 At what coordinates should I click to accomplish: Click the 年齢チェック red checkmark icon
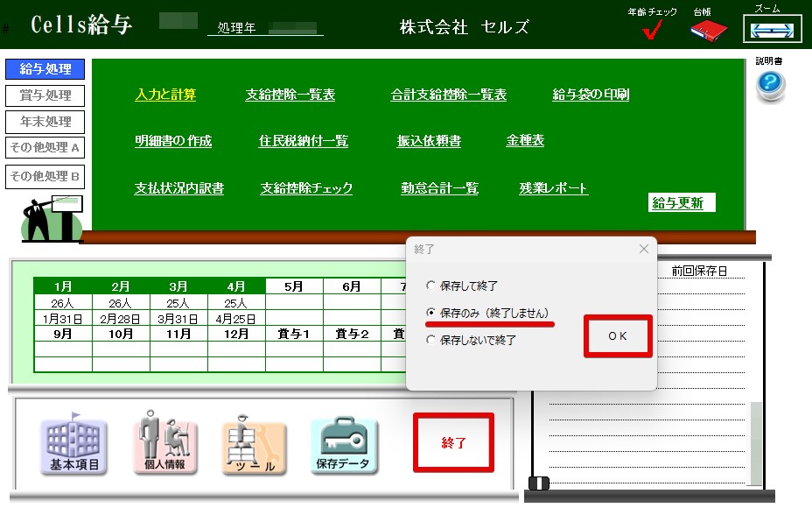(652, 31)
